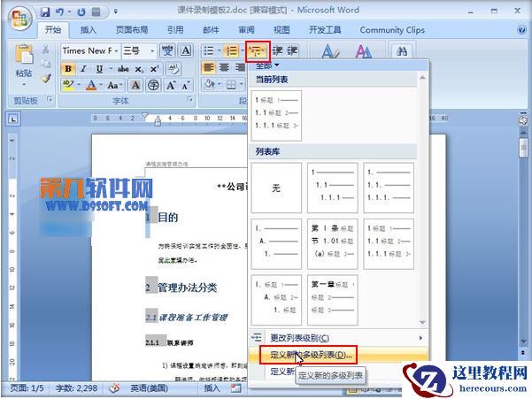The height and width of the screenshot is (399, 532).
Task: Switch to the 页面布局 tab
Action: pyautogui.click(x=132, y=30)
